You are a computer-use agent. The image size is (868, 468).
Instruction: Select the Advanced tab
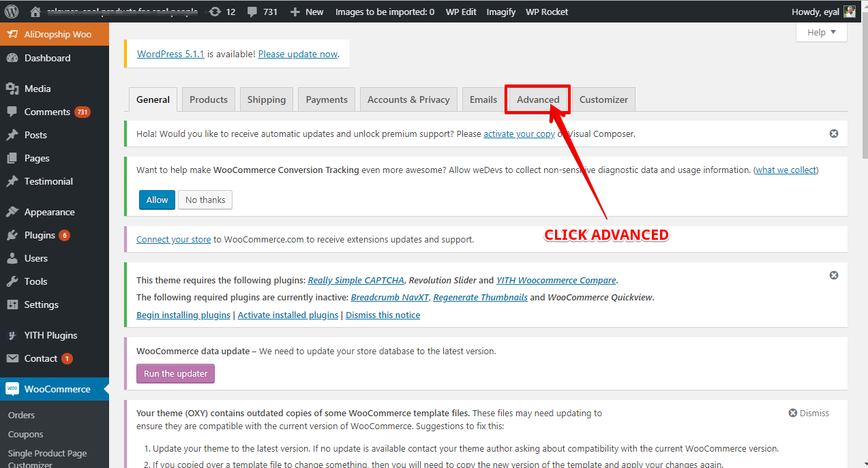tap(538, 99)
